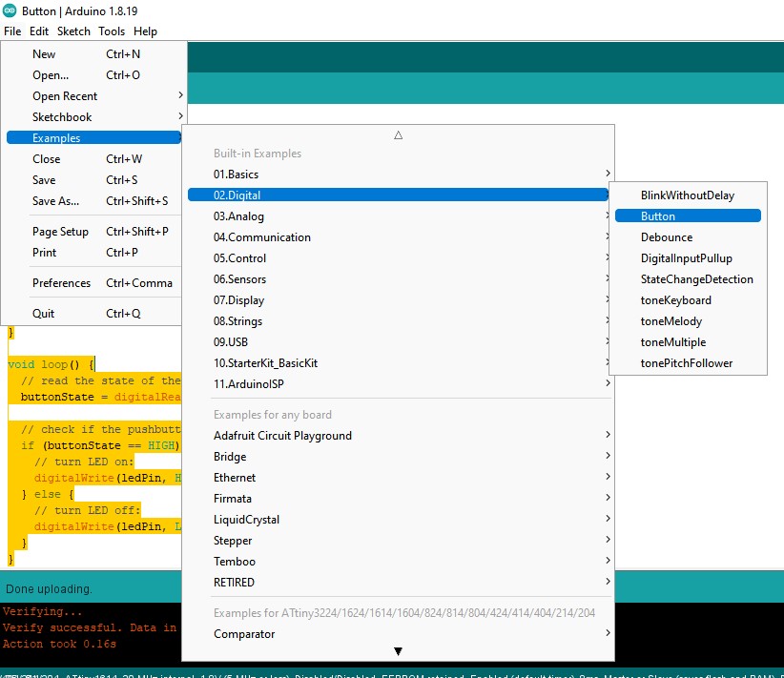
Task: Select Save As... menu entry
Action: tap(94, 201)
